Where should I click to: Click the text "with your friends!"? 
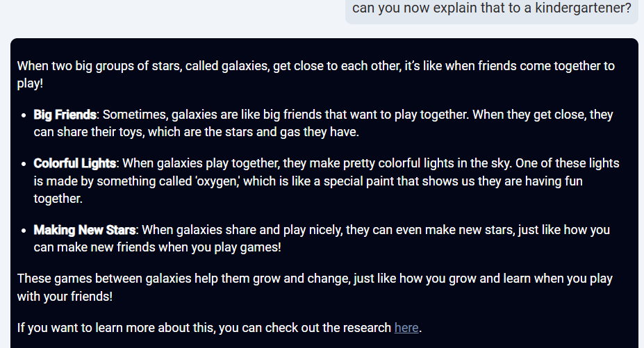pos(65,297)
